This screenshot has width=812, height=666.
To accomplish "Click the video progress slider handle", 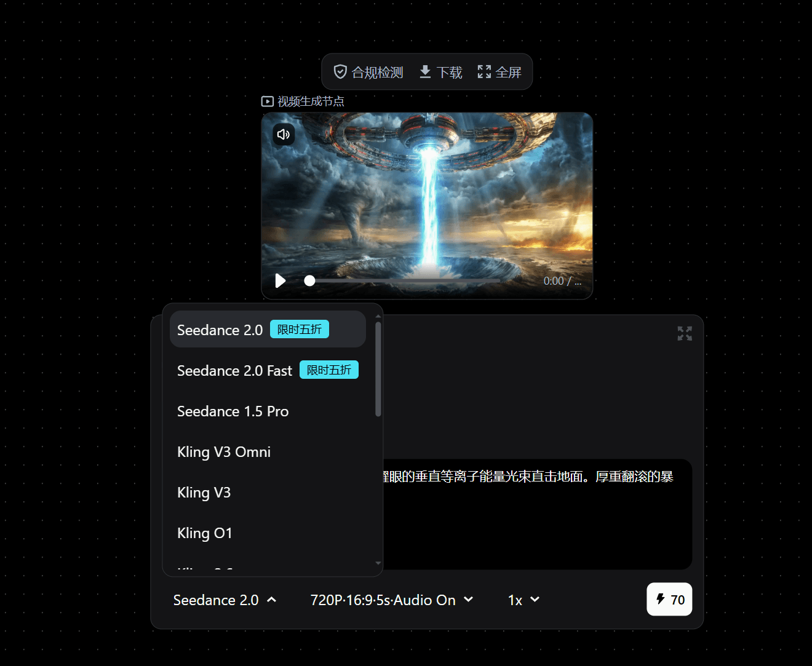I will point(309,281).
